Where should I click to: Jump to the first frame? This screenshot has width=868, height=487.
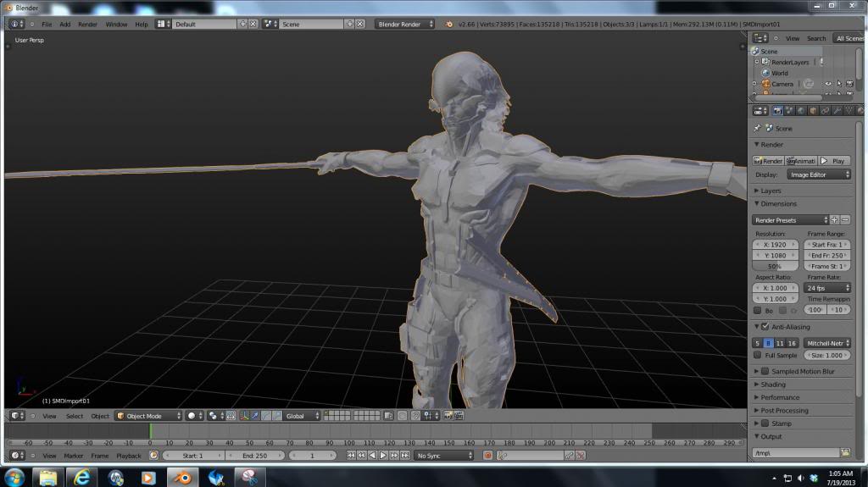351,456
